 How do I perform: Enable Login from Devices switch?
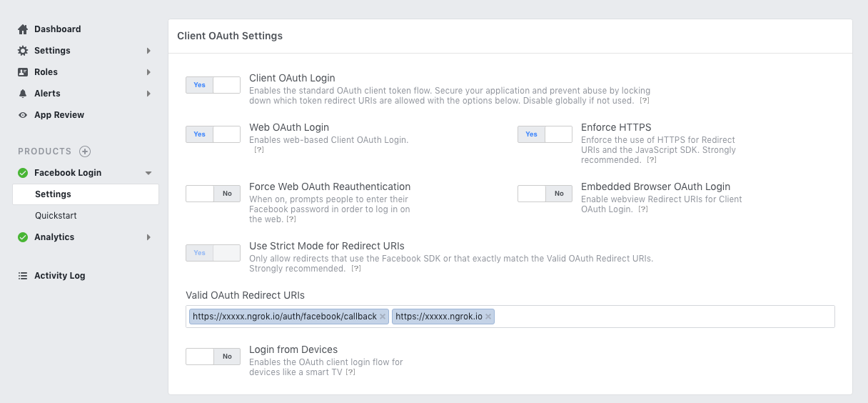tap(213, 357)
